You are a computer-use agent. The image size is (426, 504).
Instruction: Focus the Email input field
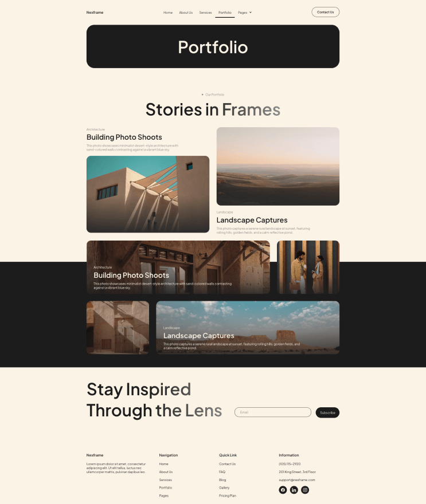point(273,412)
